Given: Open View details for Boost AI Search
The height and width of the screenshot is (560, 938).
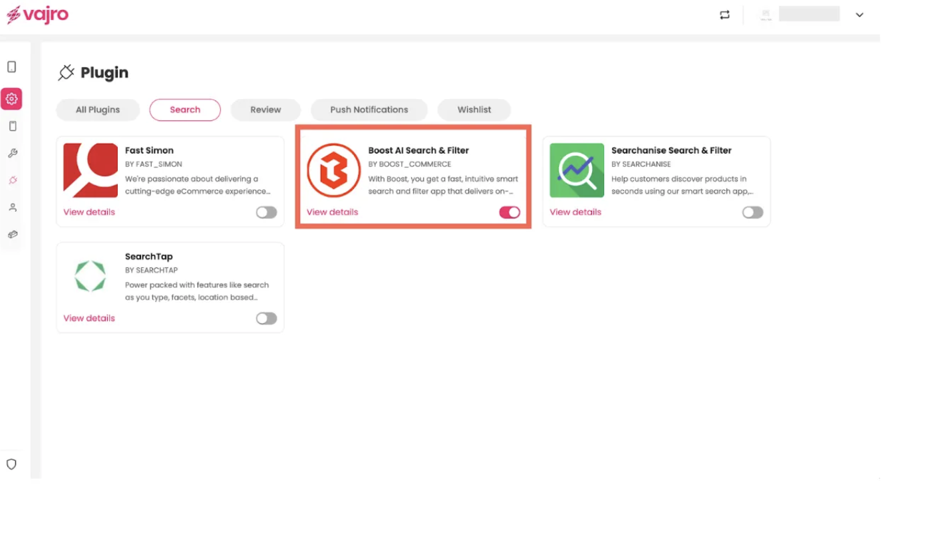Looking at the screenshot, I should point(333,212).
